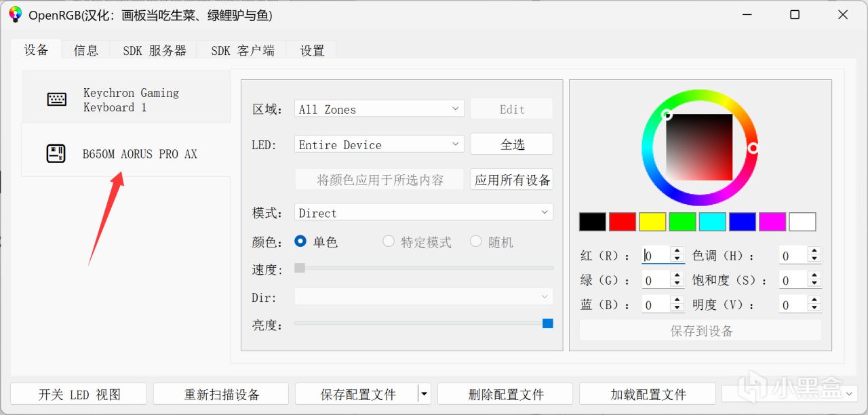Pick the black color swatch

[x=593, y=222]
